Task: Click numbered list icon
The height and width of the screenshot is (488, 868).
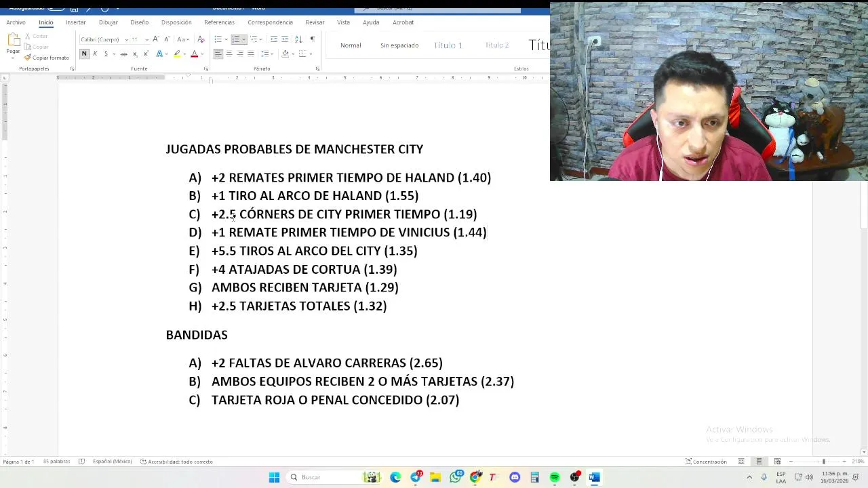Action: [235, 39]
